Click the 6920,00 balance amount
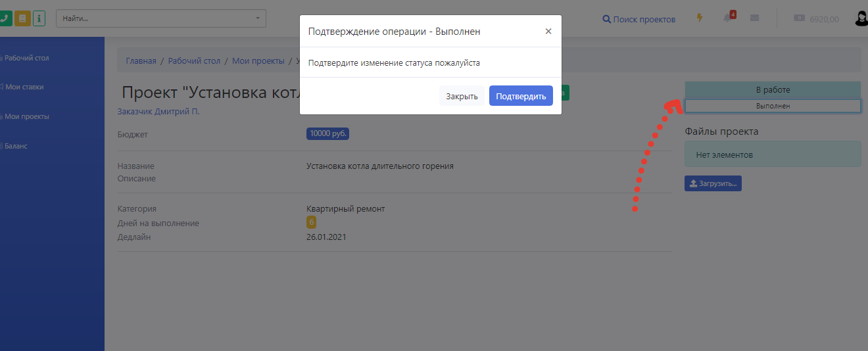Viewport: 868px width, 351px height. [824, 19]
